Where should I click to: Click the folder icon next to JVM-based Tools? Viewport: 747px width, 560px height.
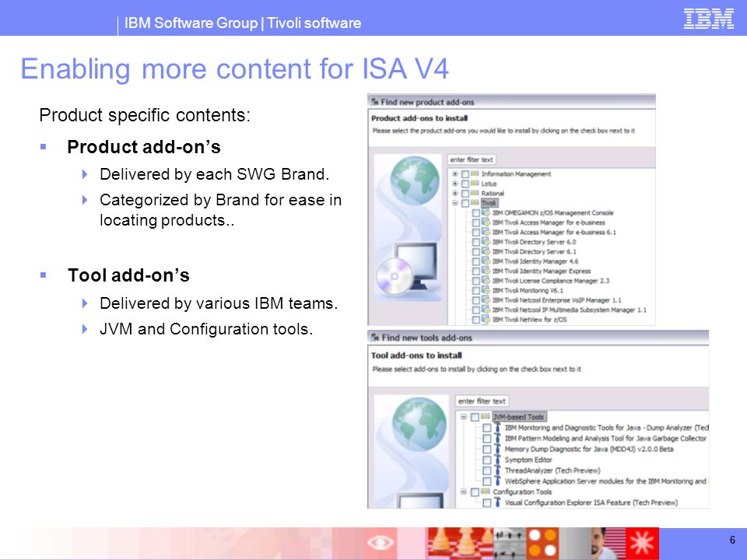pos(485,416)
